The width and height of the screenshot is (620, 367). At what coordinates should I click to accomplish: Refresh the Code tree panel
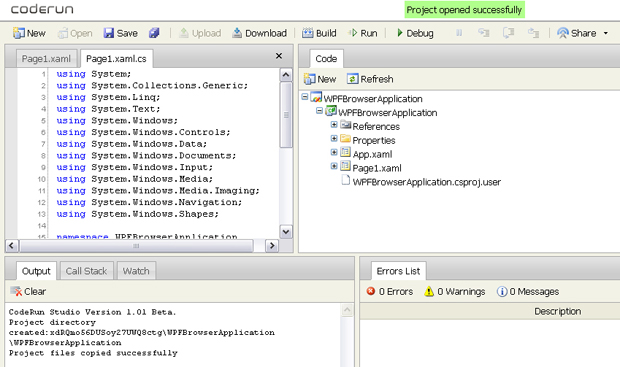[x=370, y=79]
